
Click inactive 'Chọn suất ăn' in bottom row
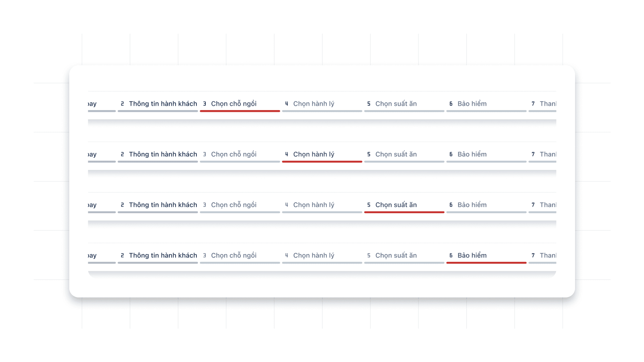point(396,255)
